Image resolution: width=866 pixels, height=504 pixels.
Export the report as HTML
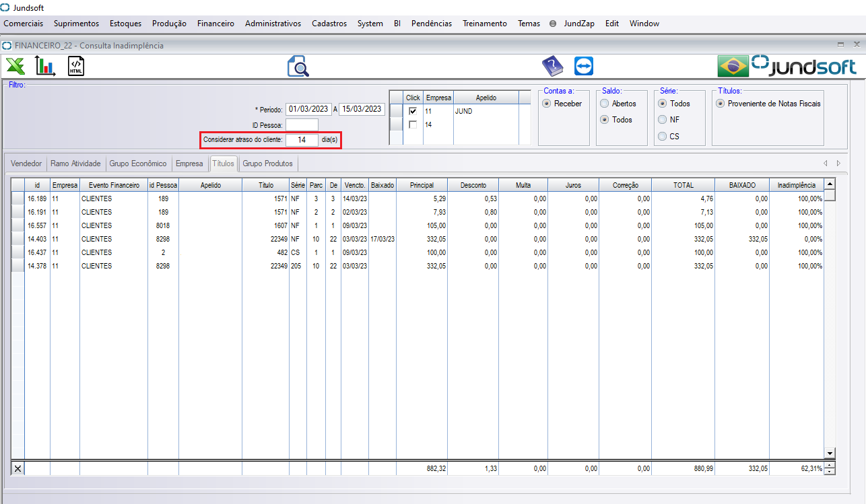(x=76, y=66)
